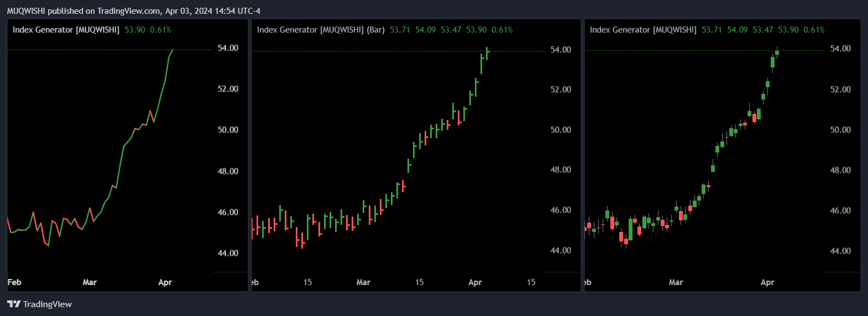868x316 pixels.
Task: Click the 53.90 value in the line chart legend
Action: point(135,30)
